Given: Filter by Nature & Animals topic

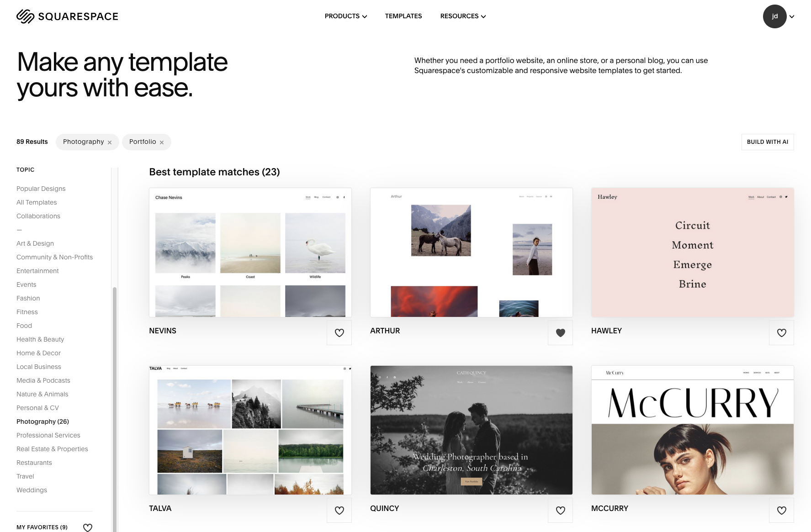Looking at the screenshot, I should coord(42,394).
